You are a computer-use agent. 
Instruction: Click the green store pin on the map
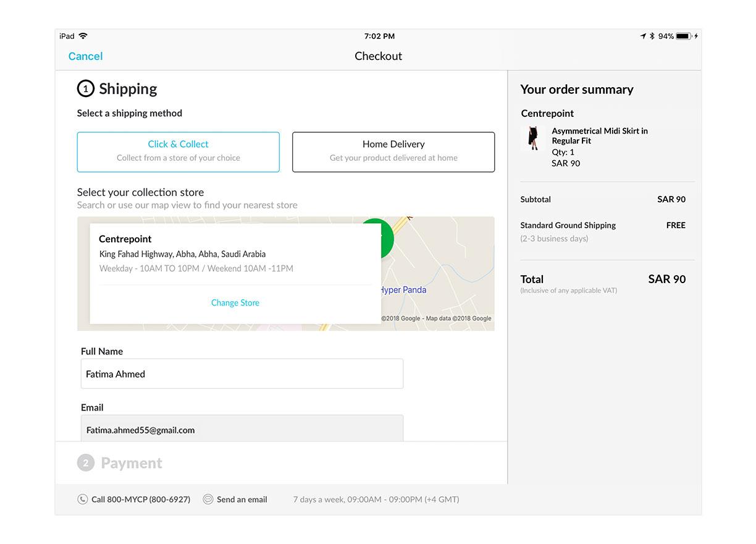379,238
